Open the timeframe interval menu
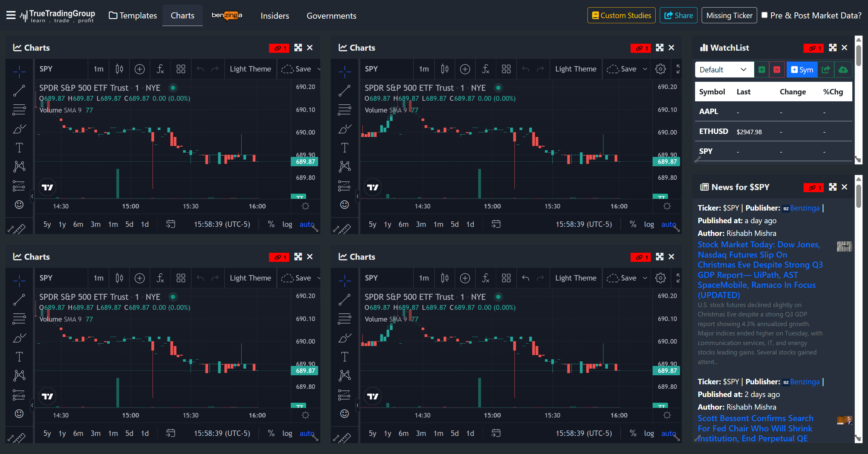This screenshot has width=868, height=454. pos(98,69)
